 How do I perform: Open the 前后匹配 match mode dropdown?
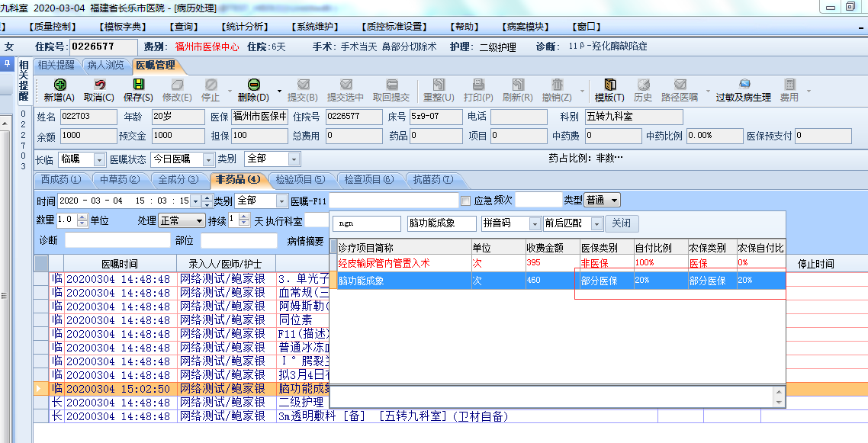click(x=596, y=223)
